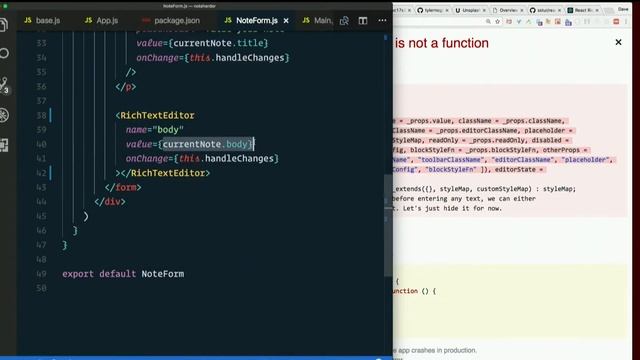Click onChange handleChanges on line 41
The height and width of the screenshot is (360, 640).
202,158
